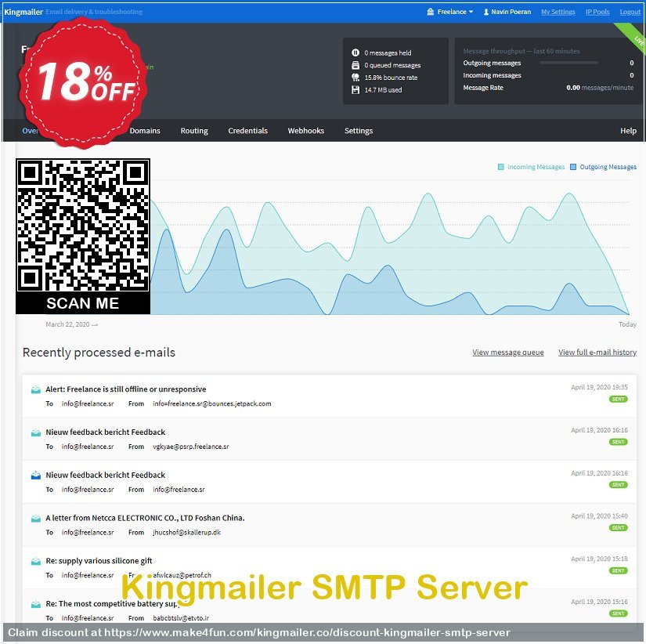Click inbox icon of silicone gift email
646x644 pixels.
pyautogui.click(x=36, y=561)
